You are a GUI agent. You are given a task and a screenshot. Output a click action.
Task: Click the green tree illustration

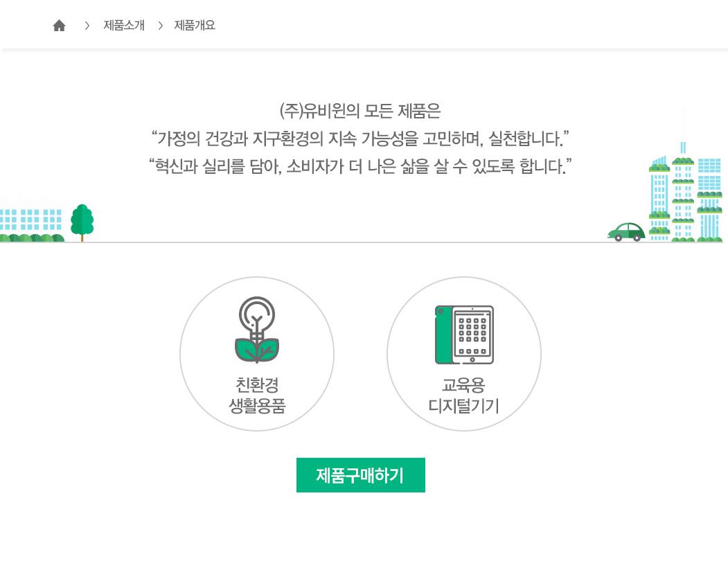pos(82,222)
